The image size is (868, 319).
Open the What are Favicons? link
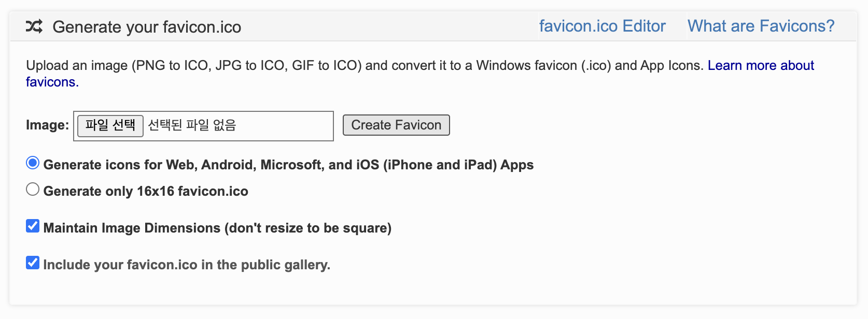(761, 26)
